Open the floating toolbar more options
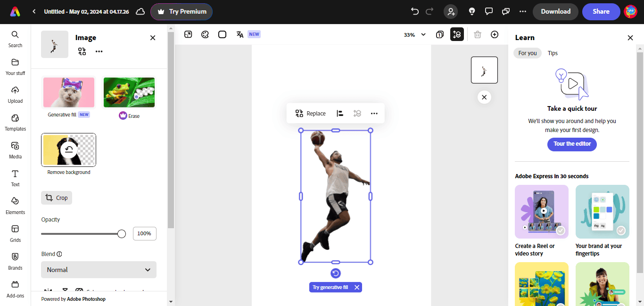The image size is (644, 306). (x=374, y=113)
